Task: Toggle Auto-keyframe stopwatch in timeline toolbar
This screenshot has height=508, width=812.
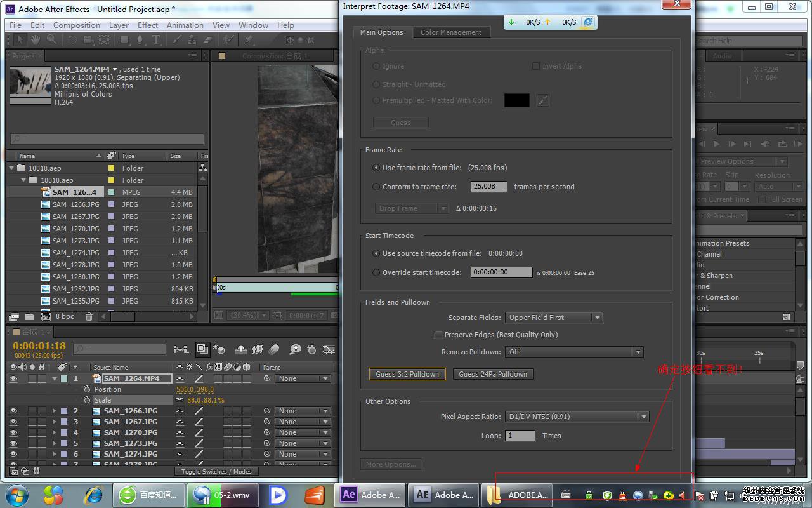Action: point(311,349)
